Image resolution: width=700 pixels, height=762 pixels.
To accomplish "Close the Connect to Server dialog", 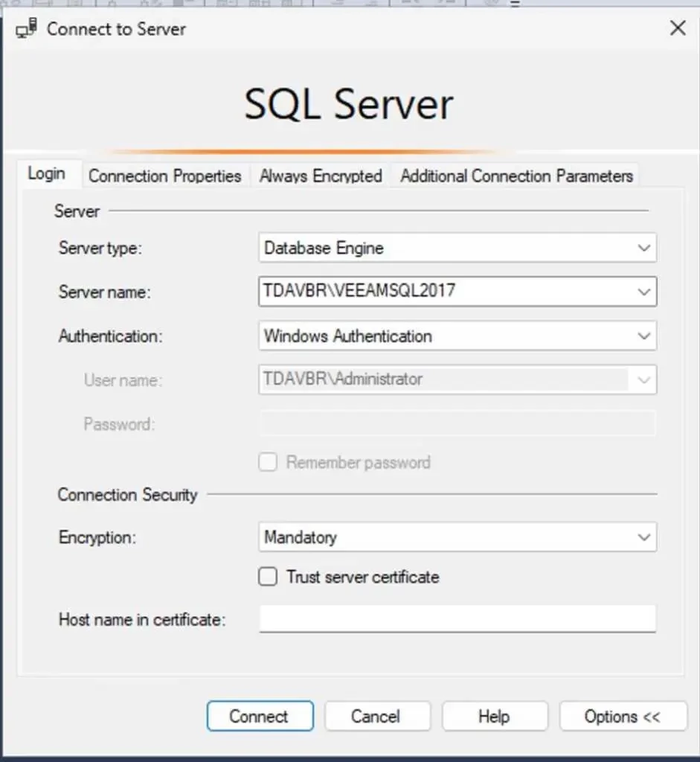I will [678, 28].
